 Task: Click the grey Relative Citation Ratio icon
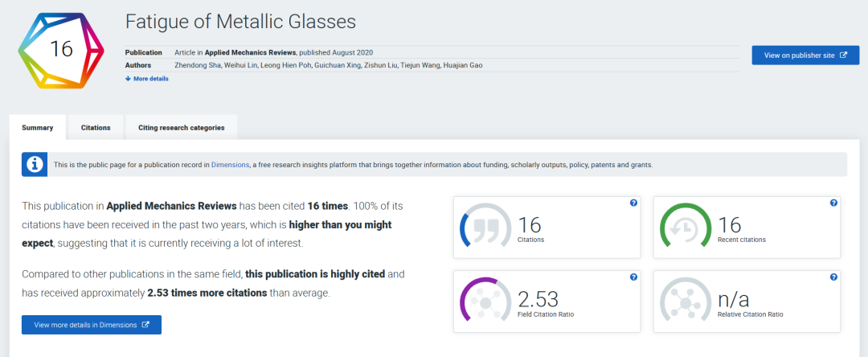[x=685, y=302]
